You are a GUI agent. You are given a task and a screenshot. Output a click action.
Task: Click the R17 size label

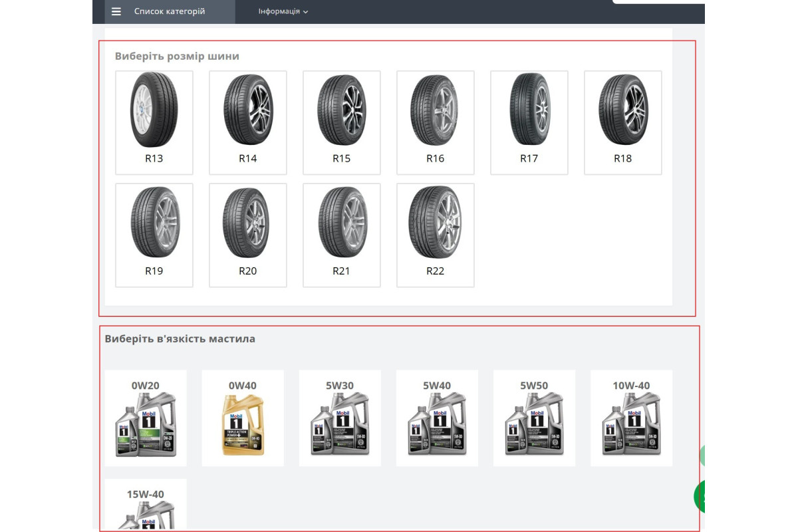(529, 158)
